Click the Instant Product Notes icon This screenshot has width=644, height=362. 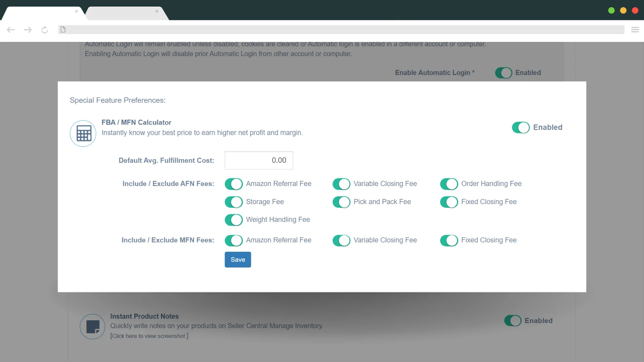pyautogui.click(x=93, y=326)
